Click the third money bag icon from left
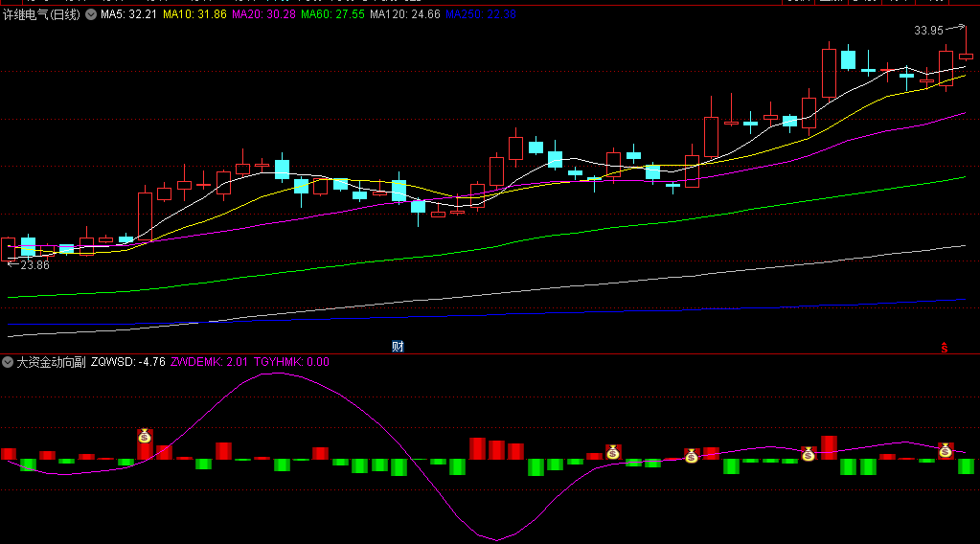This screenshot has height=544, width=980. tap(692, 456)
